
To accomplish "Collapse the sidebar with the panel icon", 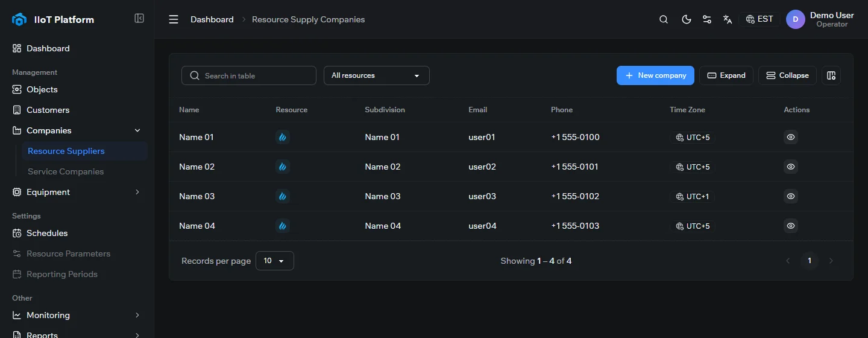I will click(x=139, y=18).
